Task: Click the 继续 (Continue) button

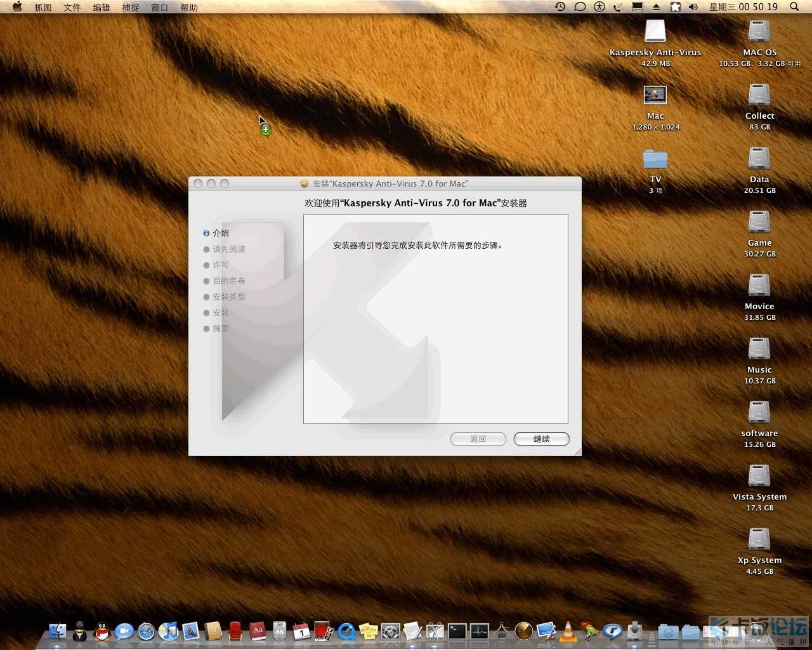Action: point(542,439)
